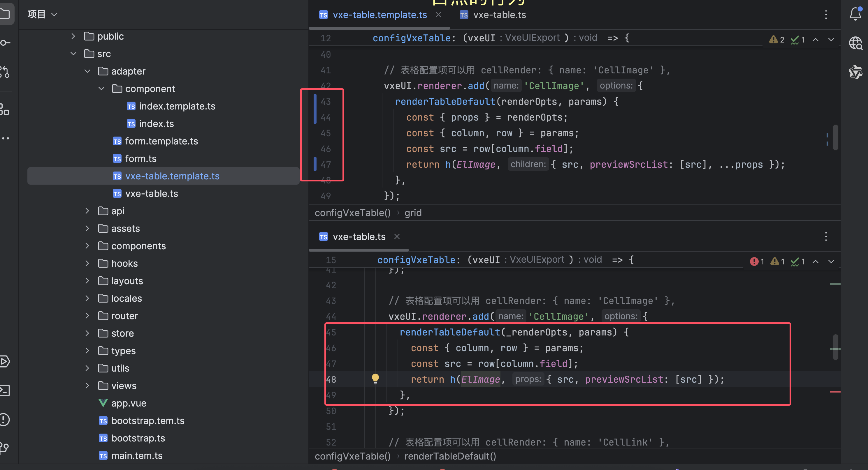
Task: Click the More tool windows ellipsis icon
Action: click(x=5, y=138)
